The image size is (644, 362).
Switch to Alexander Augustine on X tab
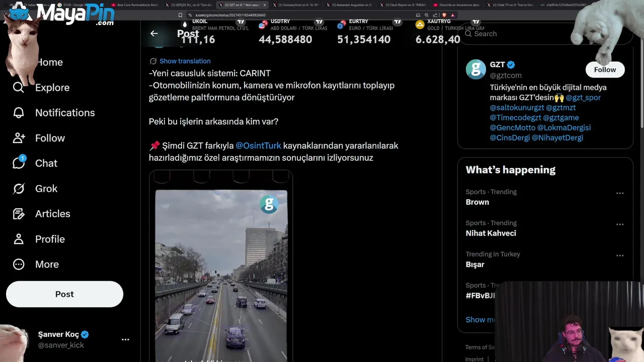pyautogui.click(x=351, y=5)
